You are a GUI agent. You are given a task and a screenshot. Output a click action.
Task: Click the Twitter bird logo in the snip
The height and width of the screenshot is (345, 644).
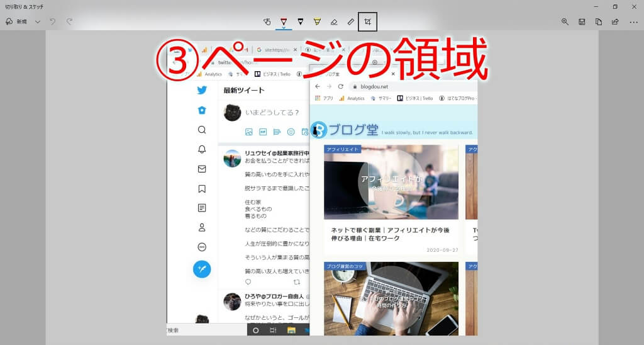[x=202, y=90]
